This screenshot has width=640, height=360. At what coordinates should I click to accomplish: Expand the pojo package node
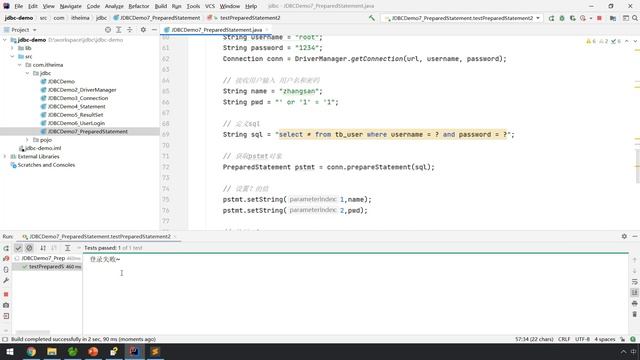coord(27,140)
